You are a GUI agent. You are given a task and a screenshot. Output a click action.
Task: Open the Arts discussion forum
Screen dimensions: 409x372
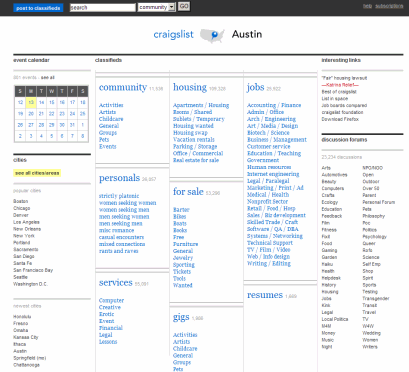(326, 168)
